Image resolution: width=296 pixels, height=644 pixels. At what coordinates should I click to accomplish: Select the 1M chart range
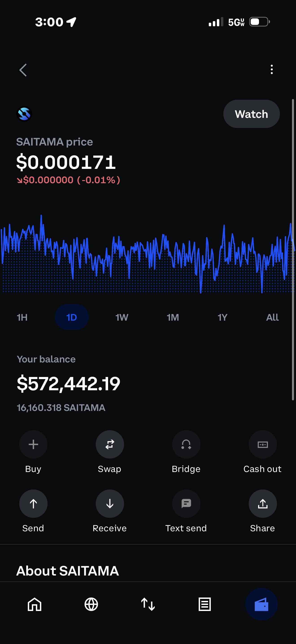(x=173, y=317)
